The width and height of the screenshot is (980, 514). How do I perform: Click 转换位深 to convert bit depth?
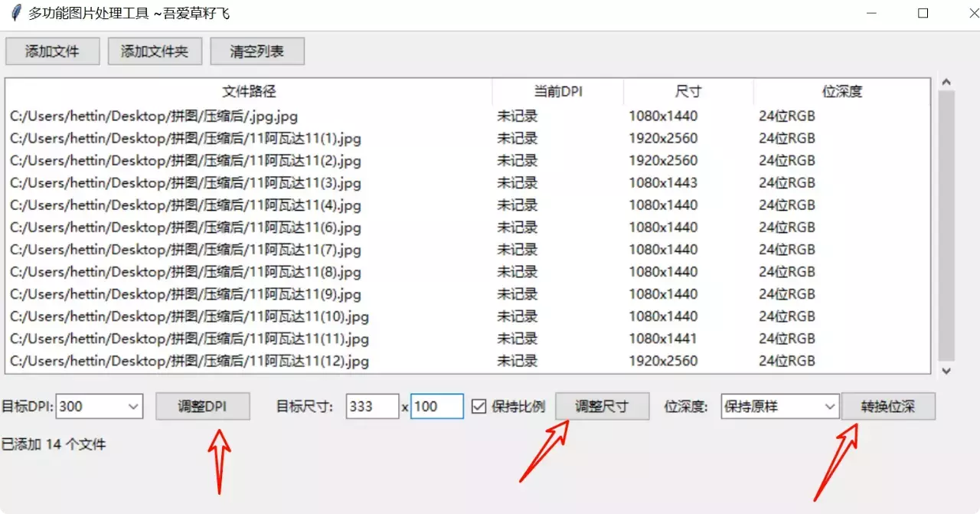pos(888,406)
